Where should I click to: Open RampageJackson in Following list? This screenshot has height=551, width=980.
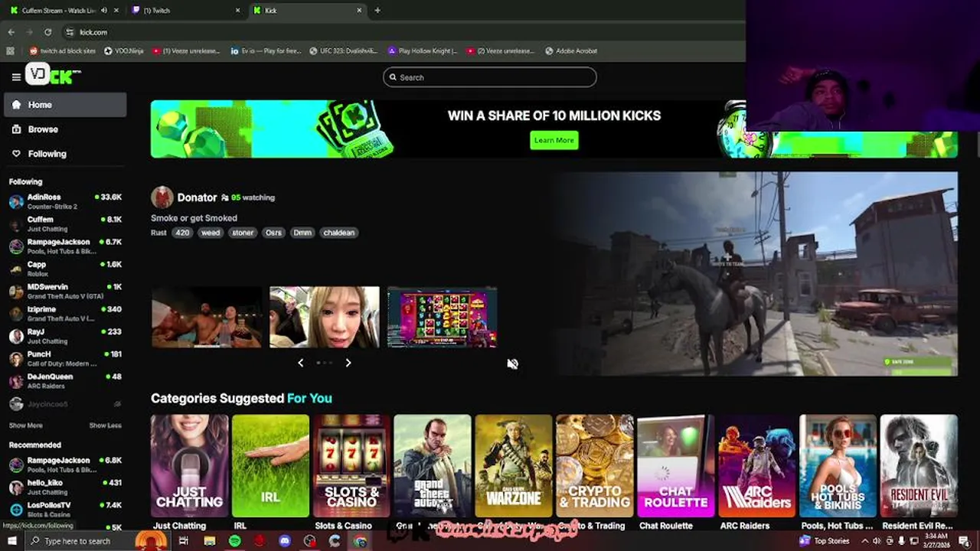point(65,246)
